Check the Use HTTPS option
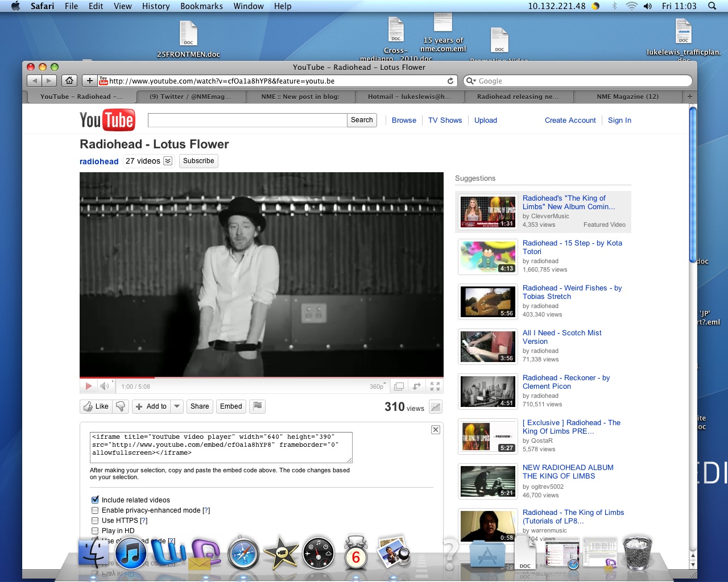728x582 pixels. point(95,521)
